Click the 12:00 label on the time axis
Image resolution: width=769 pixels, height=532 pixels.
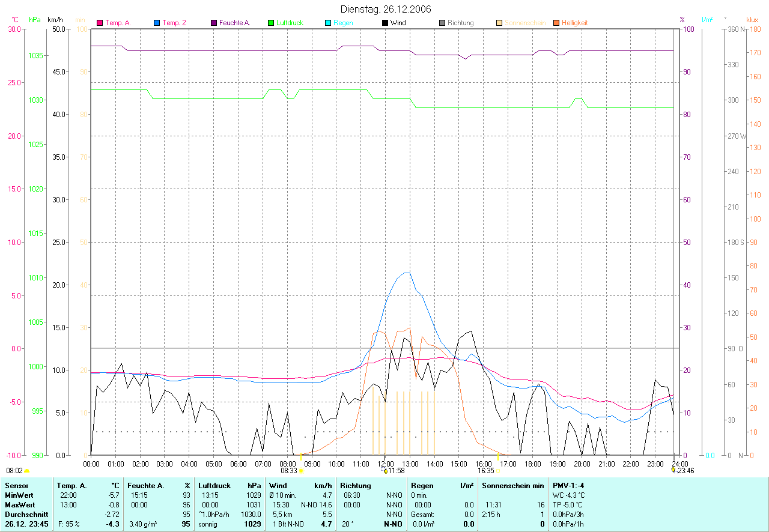(386, 464)
